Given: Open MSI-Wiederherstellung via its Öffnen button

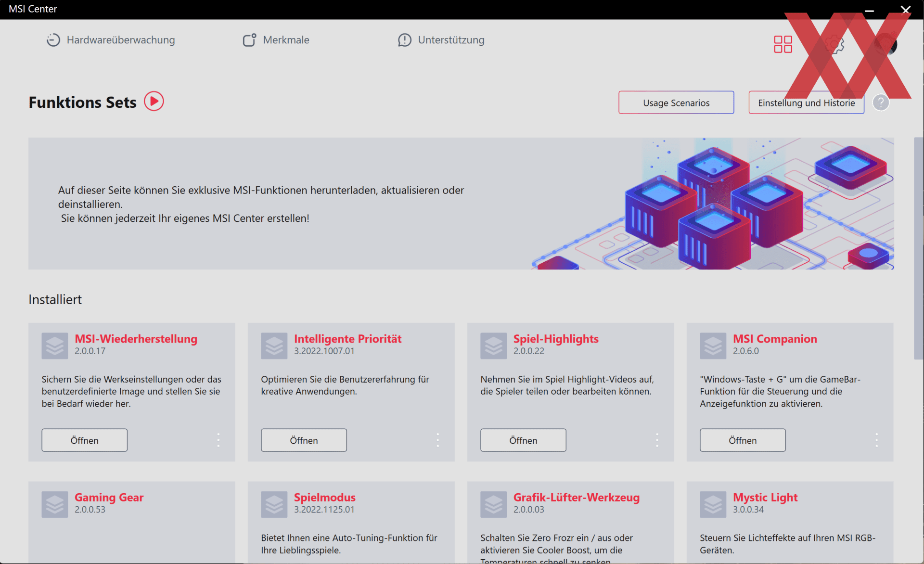Looking at the screenshot, I should [84, 440].
